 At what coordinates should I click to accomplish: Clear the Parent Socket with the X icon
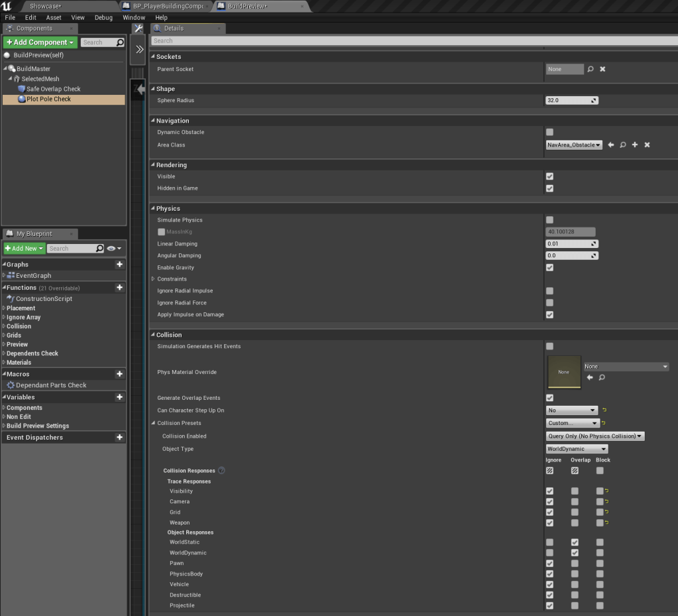coord(602,69)
